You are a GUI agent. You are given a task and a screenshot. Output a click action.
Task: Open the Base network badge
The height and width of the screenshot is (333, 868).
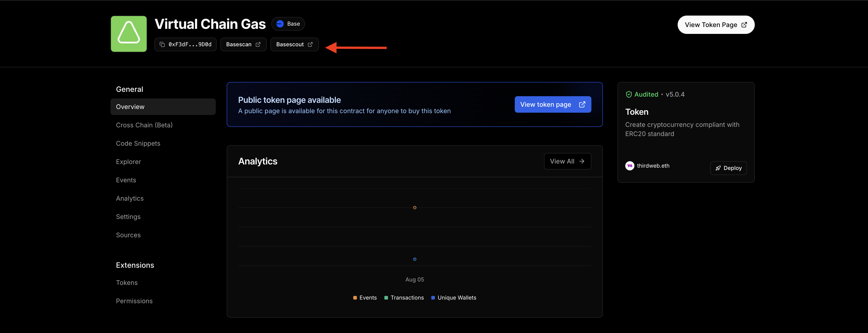pos(288,24)
